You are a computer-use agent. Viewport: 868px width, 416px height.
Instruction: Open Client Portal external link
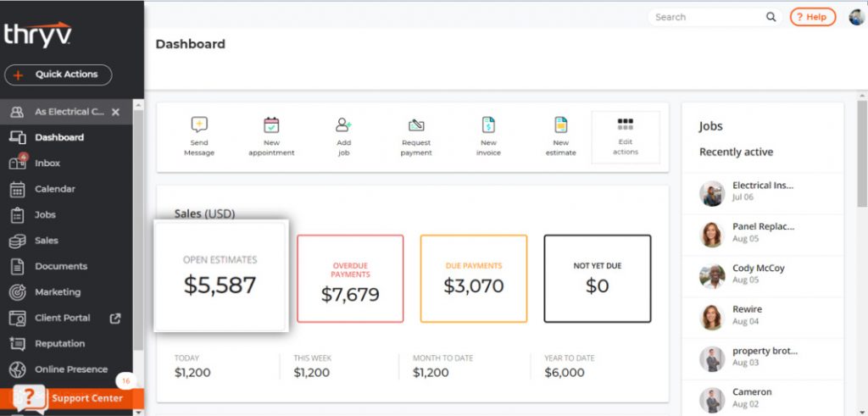click(x=115, y=319)
